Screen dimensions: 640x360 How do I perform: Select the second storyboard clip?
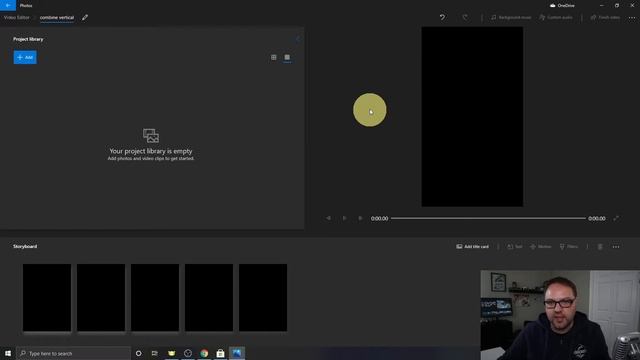point(101,298)
